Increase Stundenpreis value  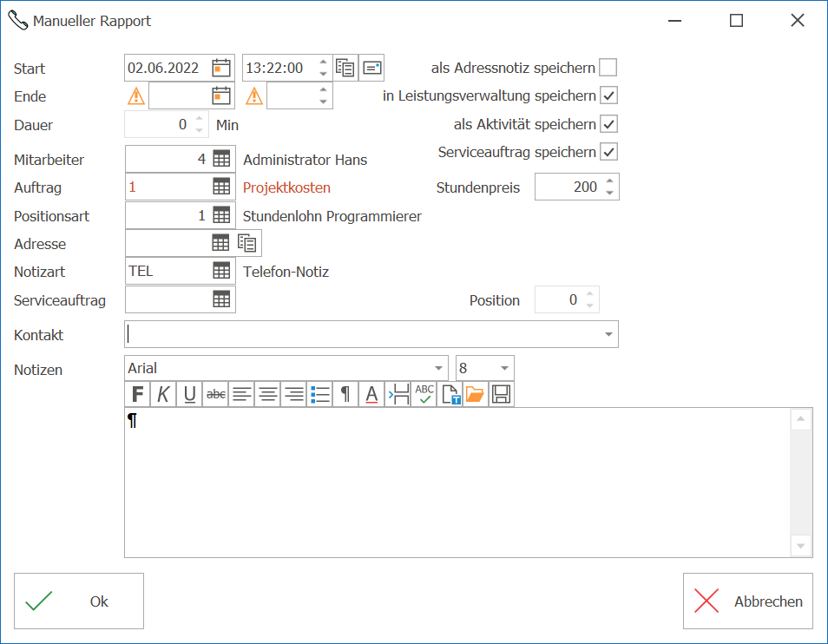click(x=610, y=181)
